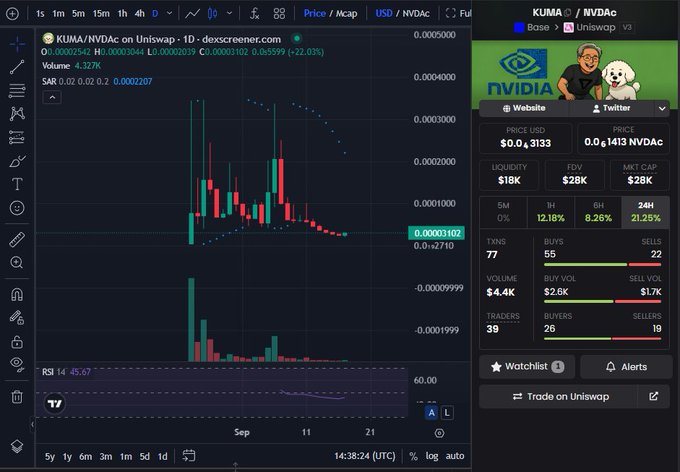Set chart range to 5y
The image size is (680, 472).
coord(50,456)
